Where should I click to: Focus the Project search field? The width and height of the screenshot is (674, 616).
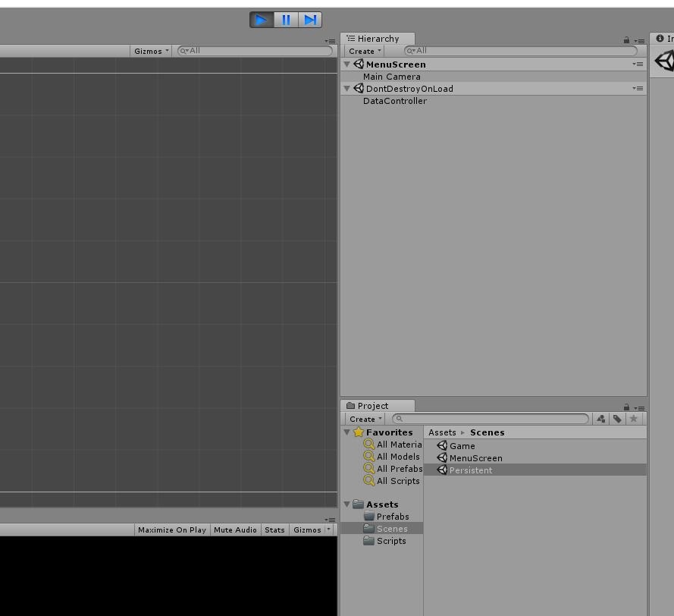point(491,419)
